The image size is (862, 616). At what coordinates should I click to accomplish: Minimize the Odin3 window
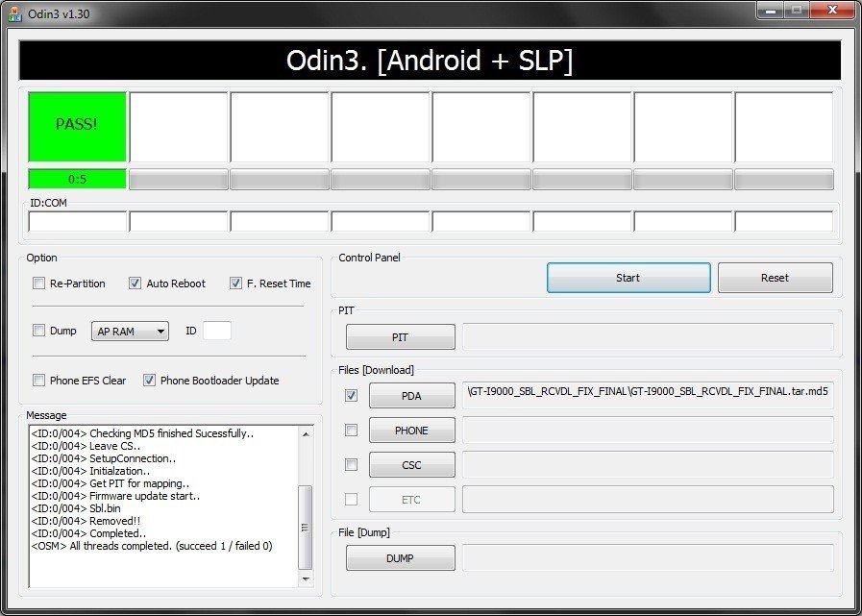pyautogui.click(x=770, y=10)
